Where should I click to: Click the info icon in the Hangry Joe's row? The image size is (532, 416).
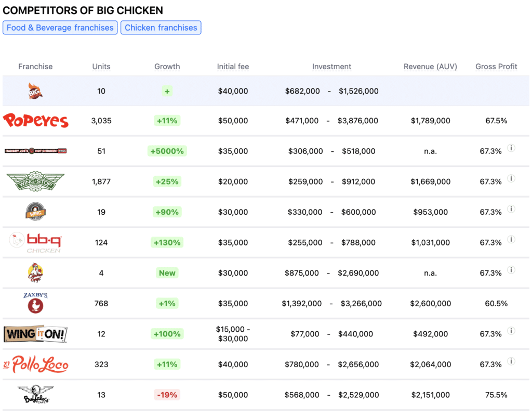point(511,148)
